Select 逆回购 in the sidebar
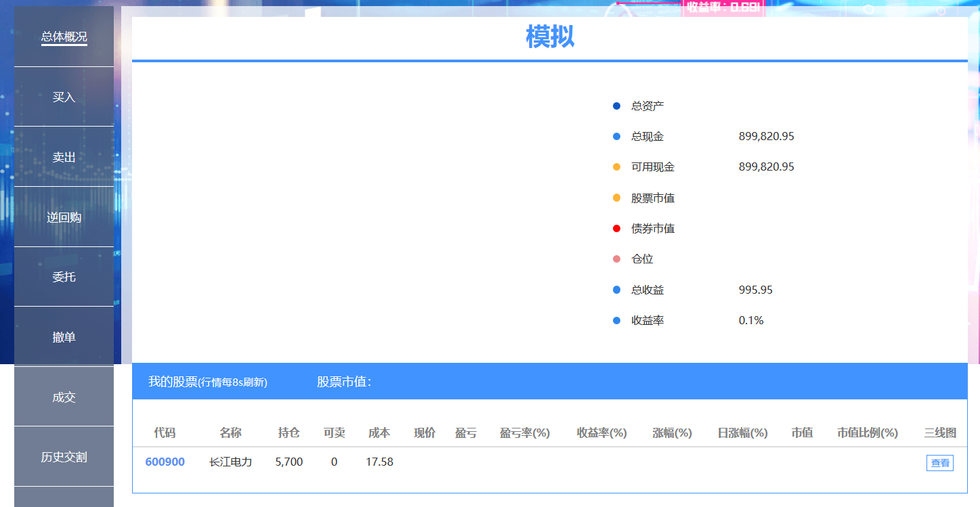This screenshot has width=980, height=507. coord(64,217)
